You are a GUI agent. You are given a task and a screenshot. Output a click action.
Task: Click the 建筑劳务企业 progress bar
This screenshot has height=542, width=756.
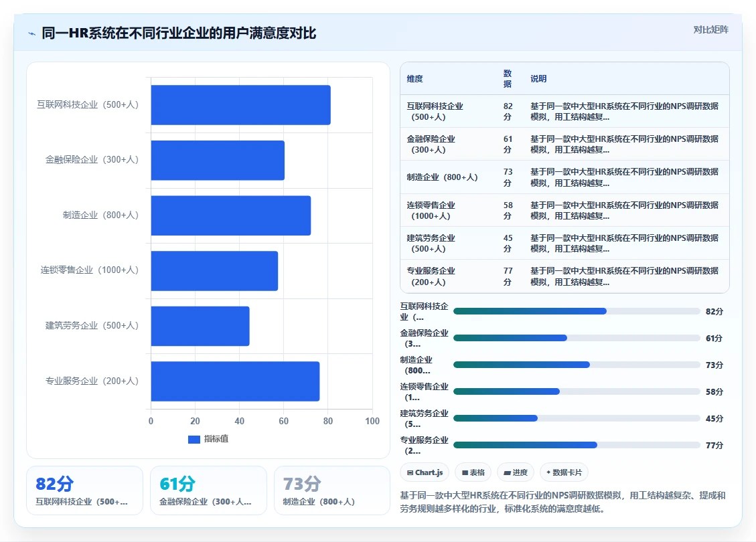tap(577, 418)
